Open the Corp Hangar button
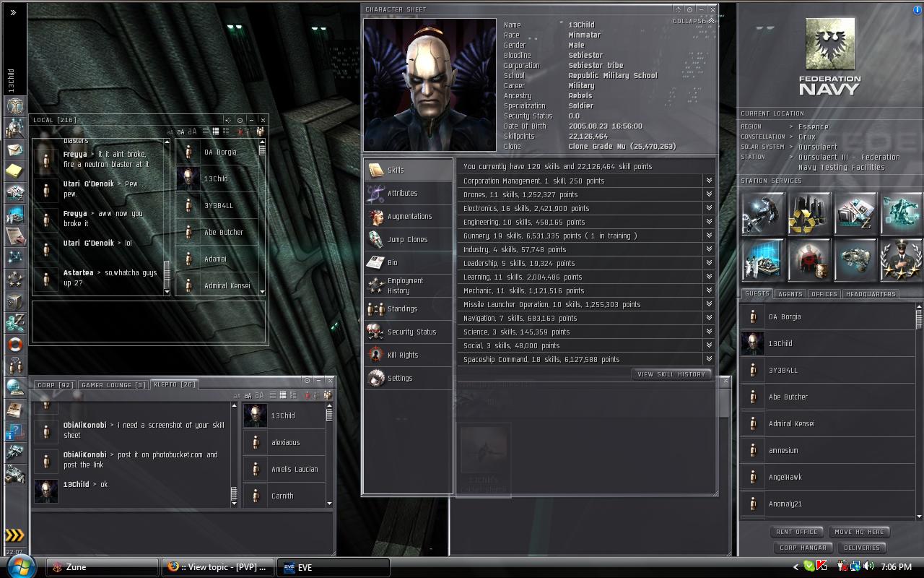The image size is (924, 578). click(803, 548)
